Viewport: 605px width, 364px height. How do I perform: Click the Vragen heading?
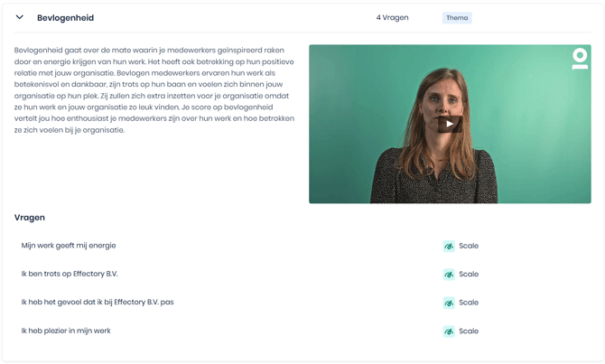[x=30, y=218]
